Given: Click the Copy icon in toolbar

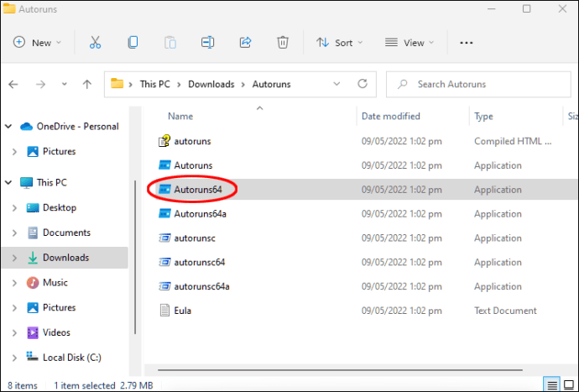Looking at the screenshot, I should point(133,42).
